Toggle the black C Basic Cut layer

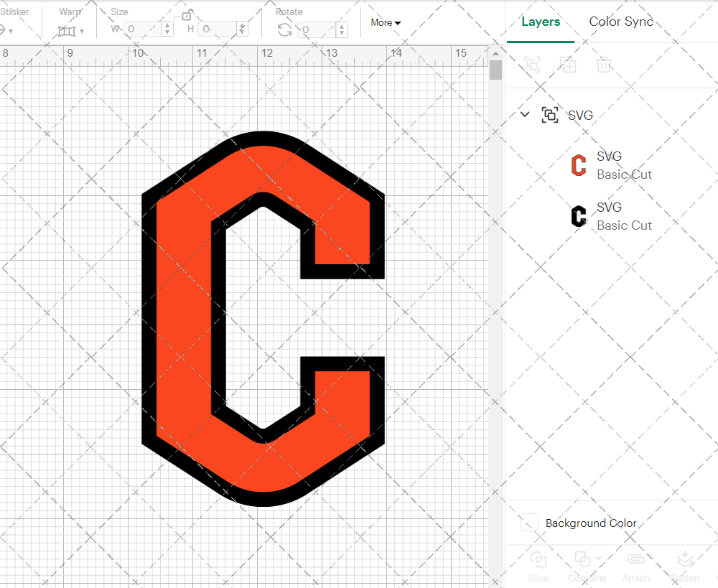[x=579, y=216]
